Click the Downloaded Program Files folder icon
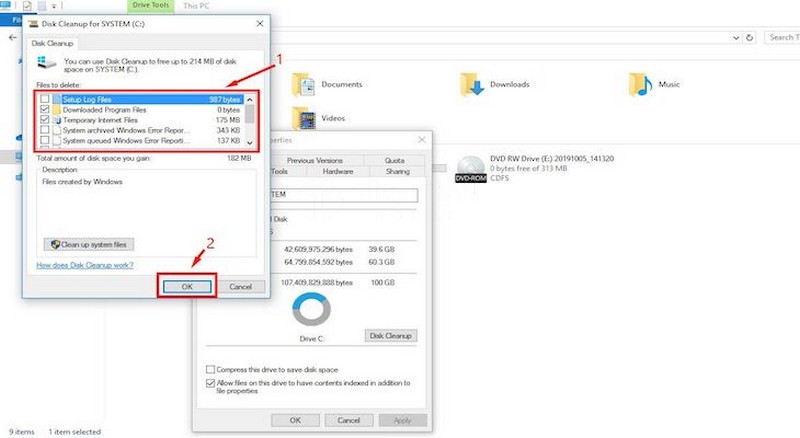Viewport: 800px width, 438px height. click(x=57, y=110)
